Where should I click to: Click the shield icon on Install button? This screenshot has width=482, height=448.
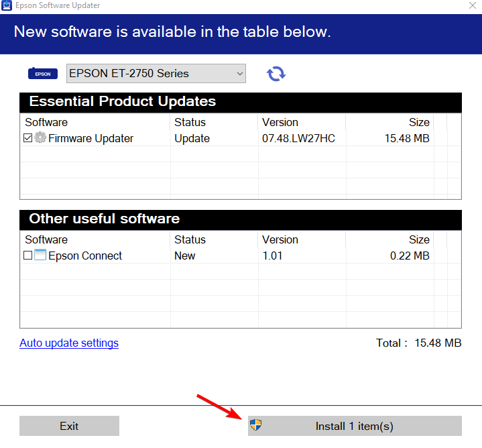point(255,425)
